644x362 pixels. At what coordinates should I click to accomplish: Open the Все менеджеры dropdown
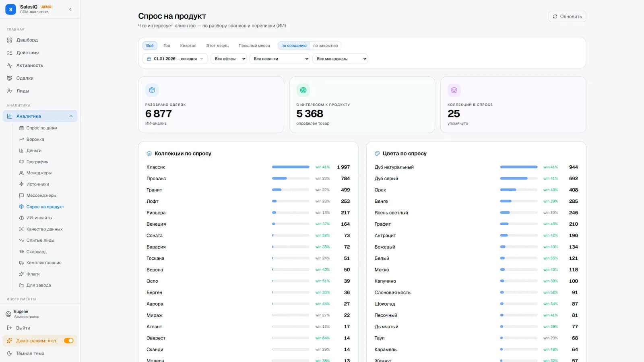tap(340, 59)
